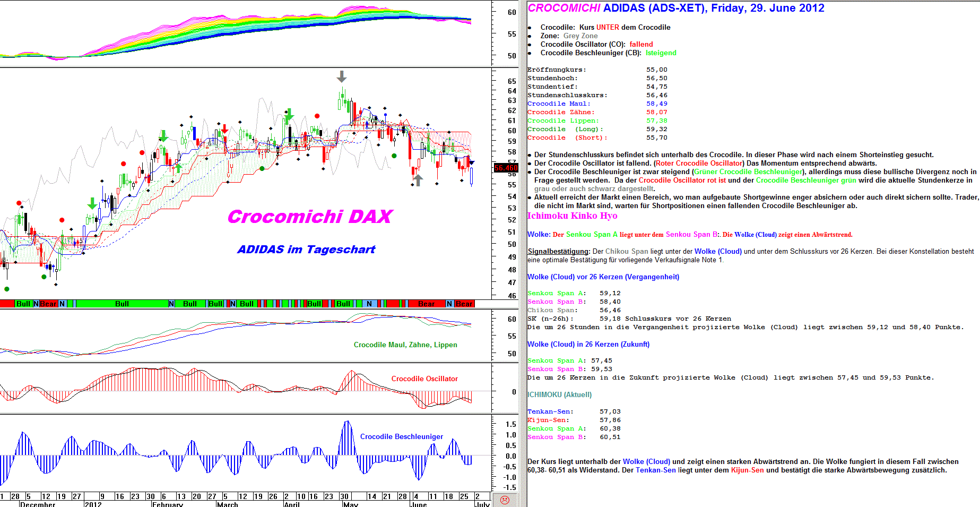Viewport: 980px width, 507px height.
Task: Click the December label on the time axis
Action: point(37,504)
